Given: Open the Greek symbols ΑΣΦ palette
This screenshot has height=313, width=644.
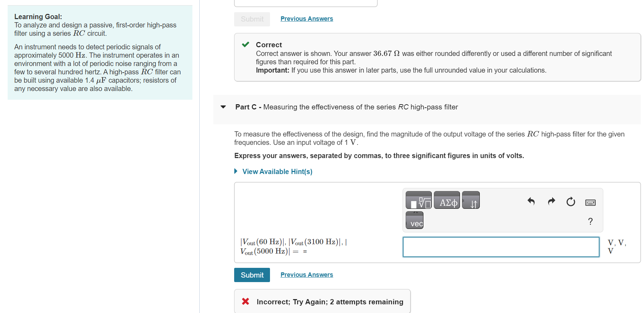Looking at the screenshot, I should pyautogui.click(x=447, y=200).
